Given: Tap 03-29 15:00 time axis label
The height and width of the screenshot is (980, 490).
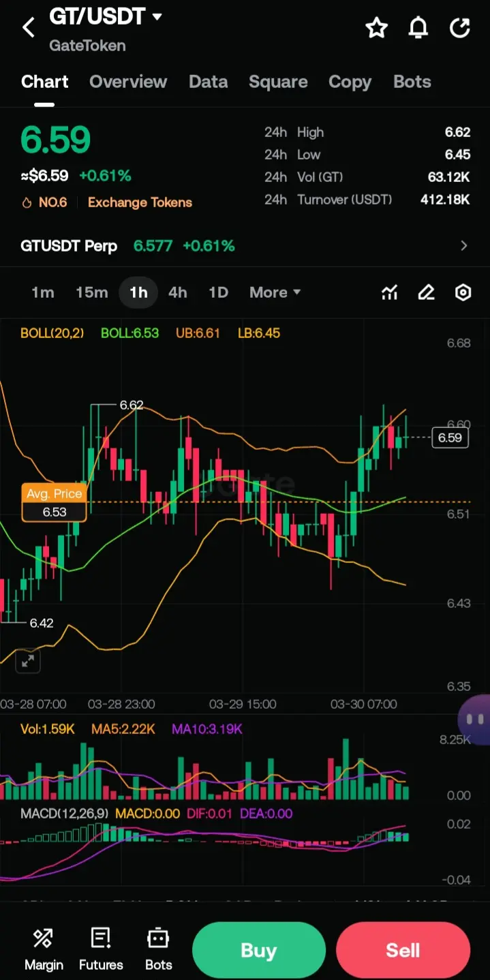Looking at the screenshot, I should point(243,704).
